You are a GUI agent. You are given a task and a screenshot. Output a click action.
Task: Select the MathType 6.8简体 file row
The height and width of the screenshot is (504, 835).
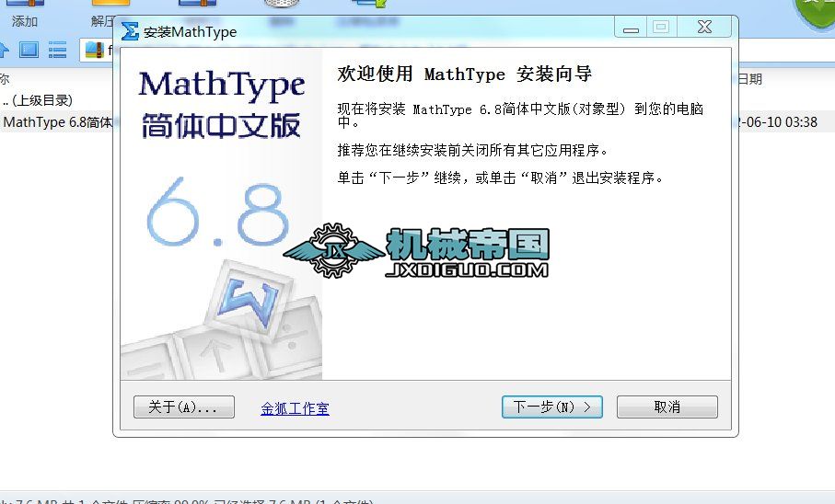[x=56, y=122]
